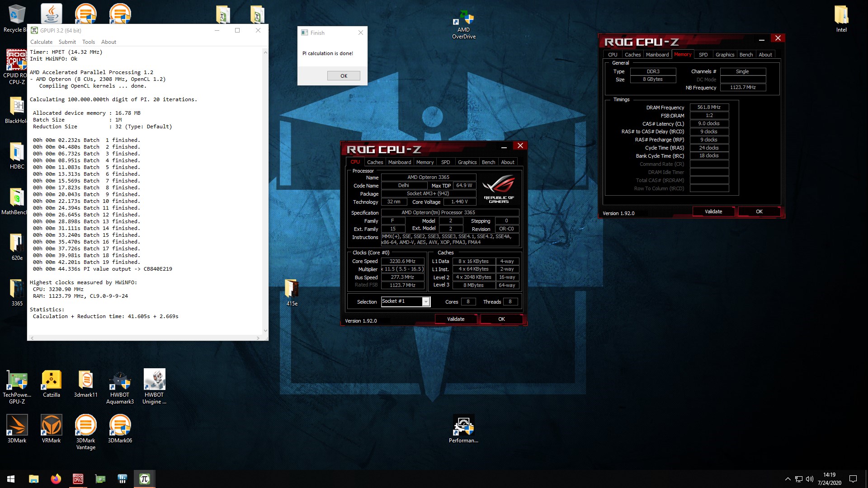This screenshot has width=868, height=488.
Task: Click Validate in right CPU-Z Memory window
Action: 713,211
